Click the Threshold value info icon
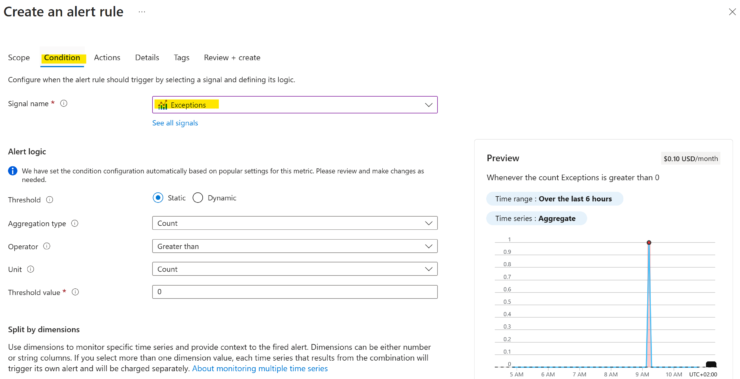Screen dimensions: 740x379 point(75,292)
